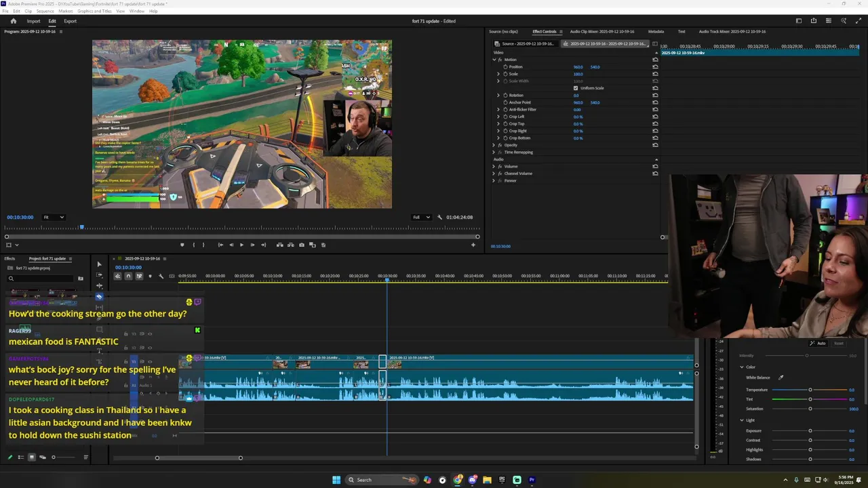Screen dimensions: 868x488
Task: Expand Time Remapping effect
Action: click(x=494, y=152)
